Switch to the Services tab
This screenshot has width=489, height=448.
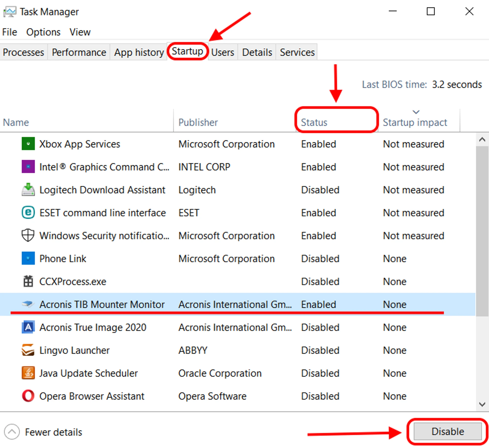tap(297, 52)
